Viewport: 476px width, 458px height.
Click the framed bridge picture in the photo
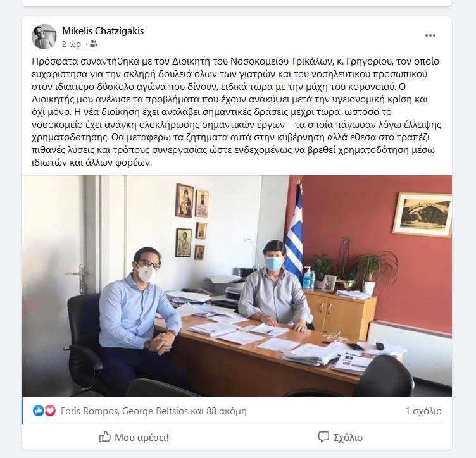click(x=422, y=215)
